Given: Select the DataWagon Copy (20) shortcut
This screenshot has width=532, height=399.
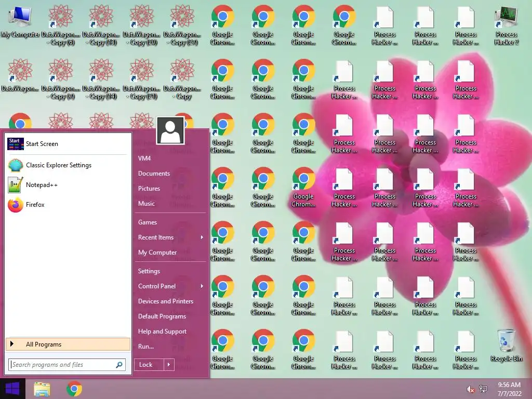Looking at the screenshot, I should point(142,25).
